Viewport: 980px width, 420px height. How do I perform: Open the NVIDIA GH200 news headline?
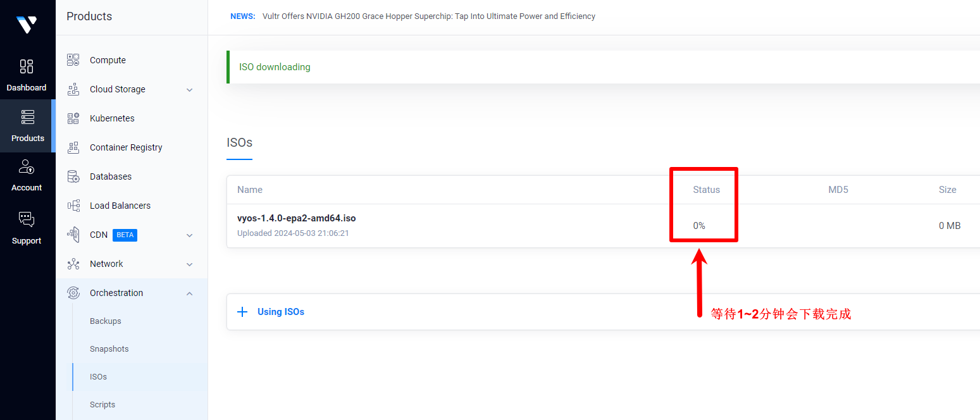429,16
